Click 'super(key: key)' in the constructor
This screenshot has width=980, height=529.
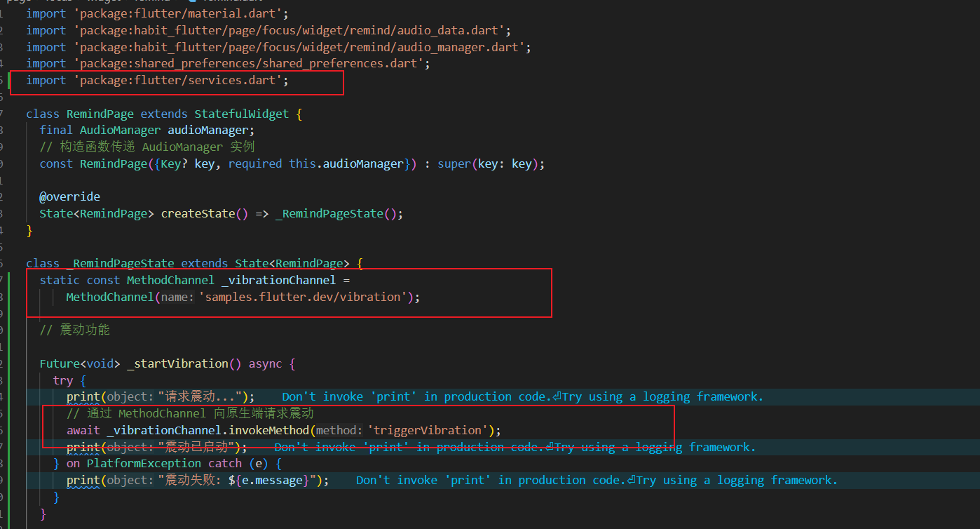[x=488, y=163]
